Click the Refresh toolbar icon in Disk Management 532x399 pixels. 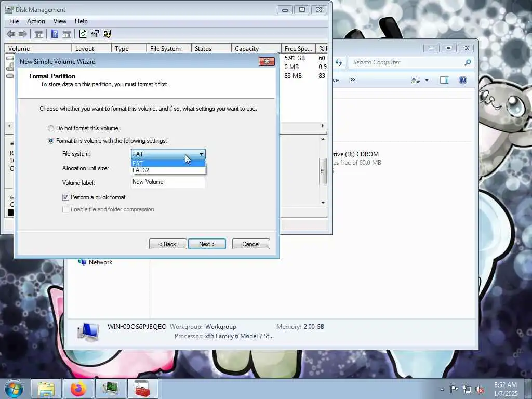point(83,34)
